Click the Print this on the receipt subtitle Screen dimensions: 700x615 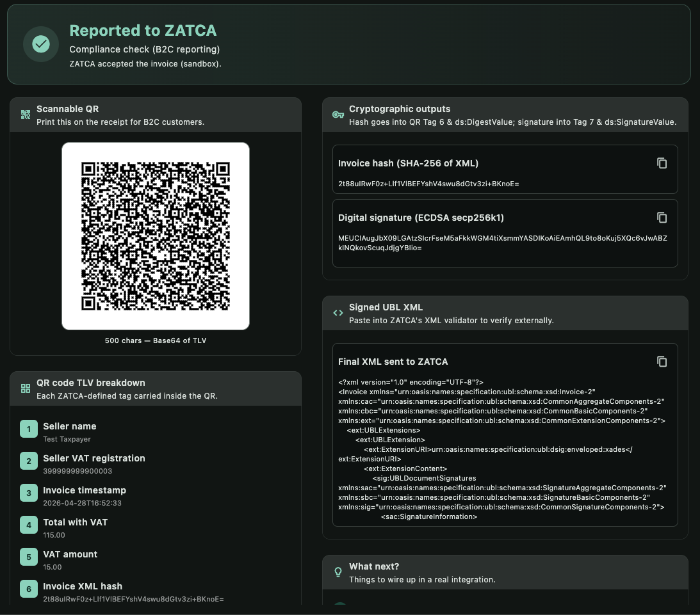point(120,122)
